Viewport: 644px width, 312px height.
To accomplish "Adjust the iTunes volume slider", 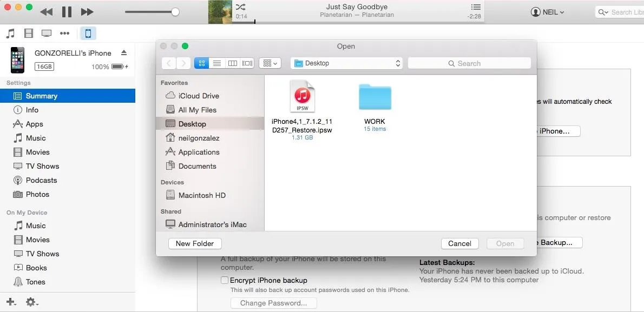I will coord(152,12).
